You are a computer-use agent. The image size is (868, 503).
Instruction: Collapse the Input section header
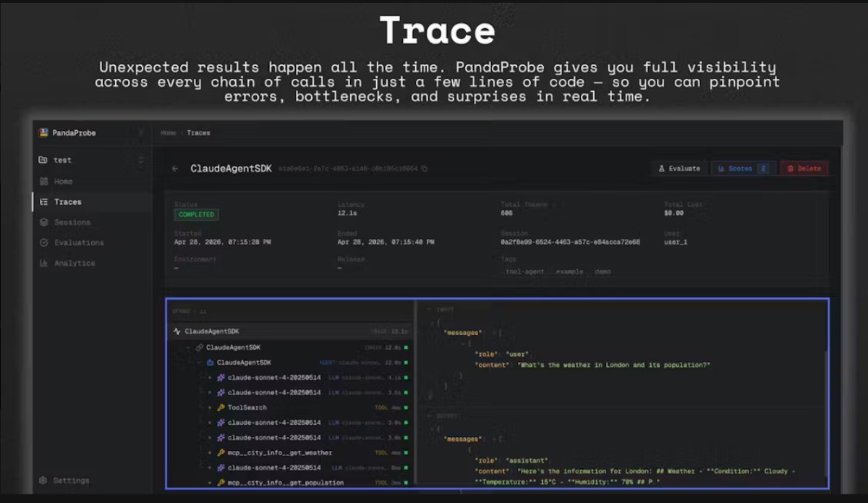click(x=441, y=310)
